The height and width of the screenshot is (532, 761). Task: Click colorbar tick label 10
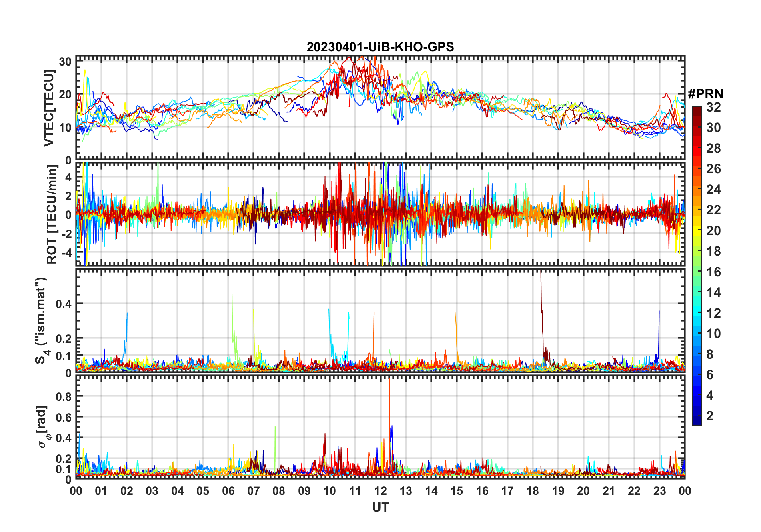click(x=713, y=334)
